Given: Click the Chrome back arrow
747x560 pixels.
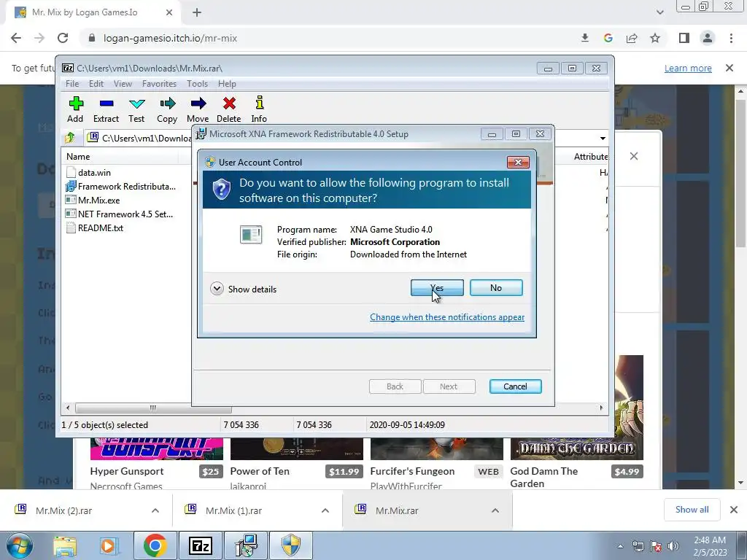Looking at the screenshot, I should click(16, 38).
